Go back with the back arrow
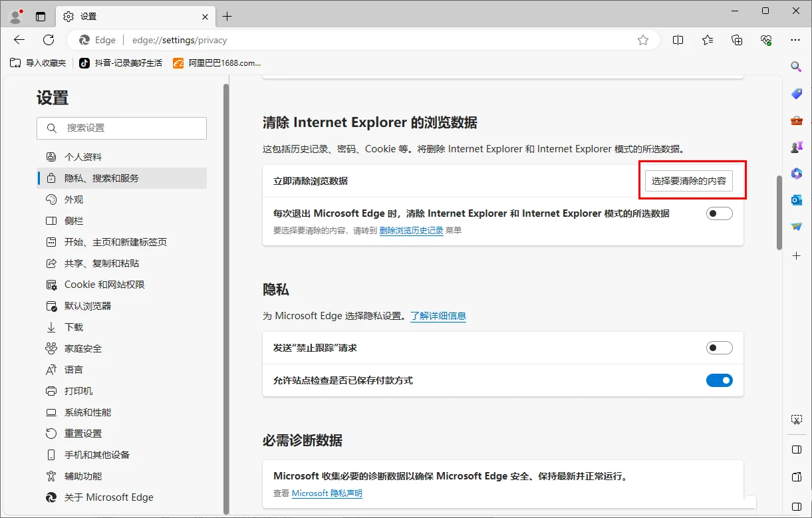The image size is (812, 518). 19,40
